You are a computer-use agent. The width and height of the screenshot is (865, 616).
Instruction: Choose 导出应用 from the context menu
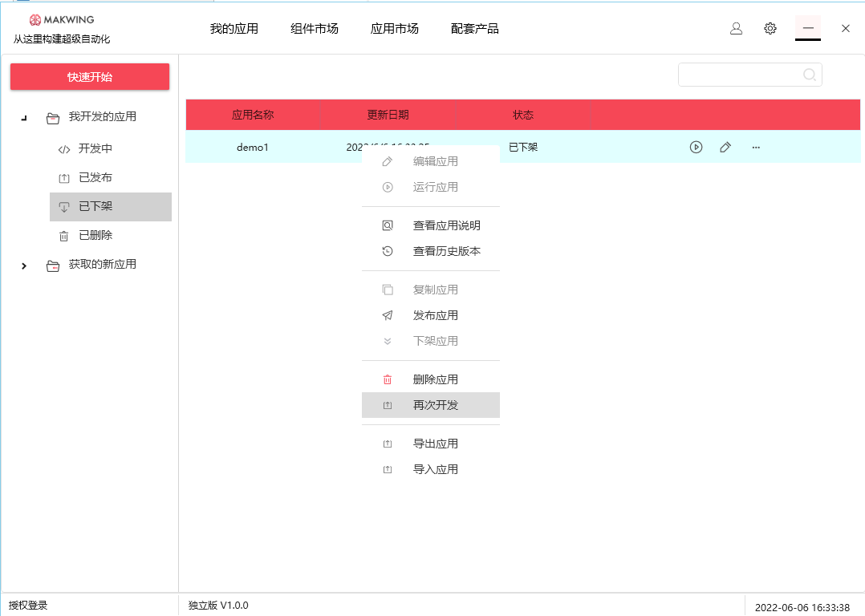tap(436, 443)
